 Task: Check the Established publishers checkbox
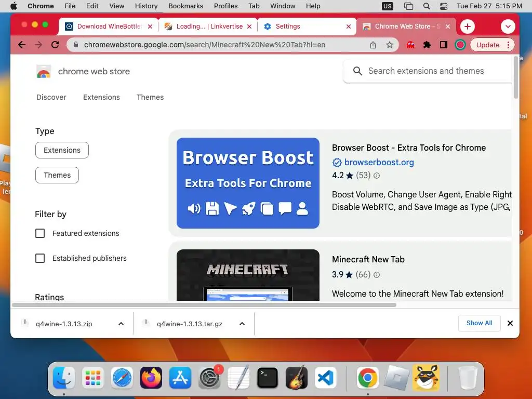(40, 258)
